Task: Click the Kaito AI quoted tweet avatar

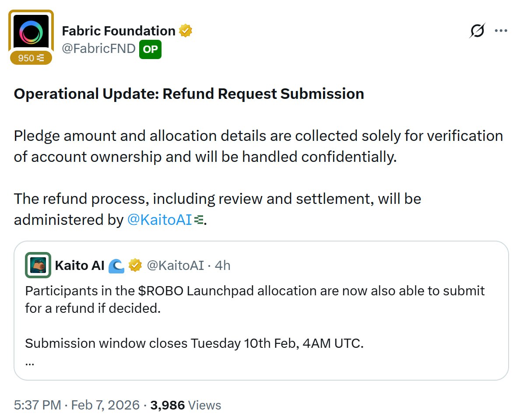Action: coord(38,265)
